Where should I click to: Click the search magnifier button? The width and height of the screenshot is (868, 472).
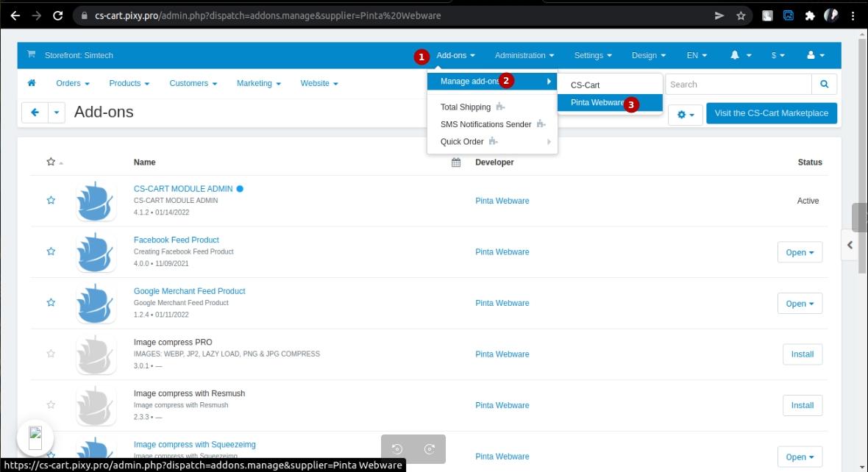pos(825,84)
